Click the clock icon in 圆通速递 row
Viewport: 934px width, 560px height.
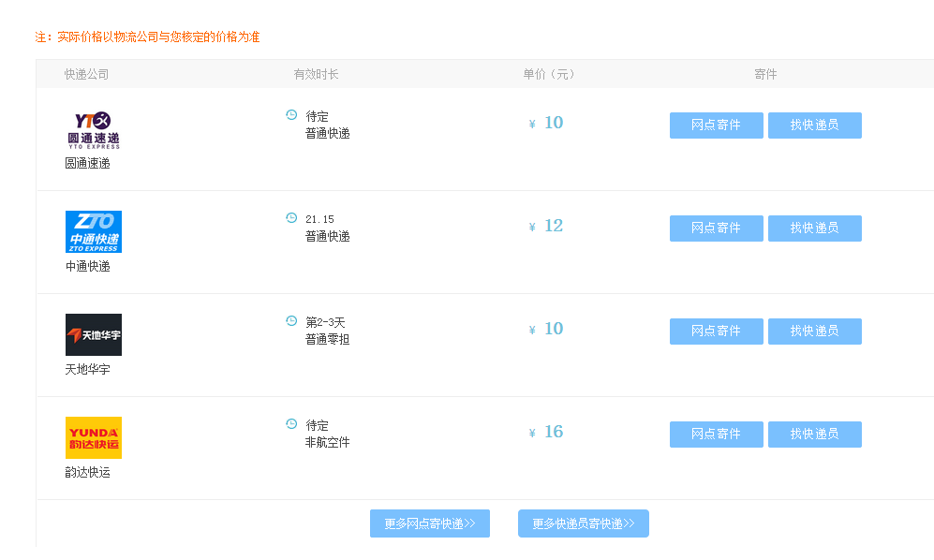coord(291,115)
